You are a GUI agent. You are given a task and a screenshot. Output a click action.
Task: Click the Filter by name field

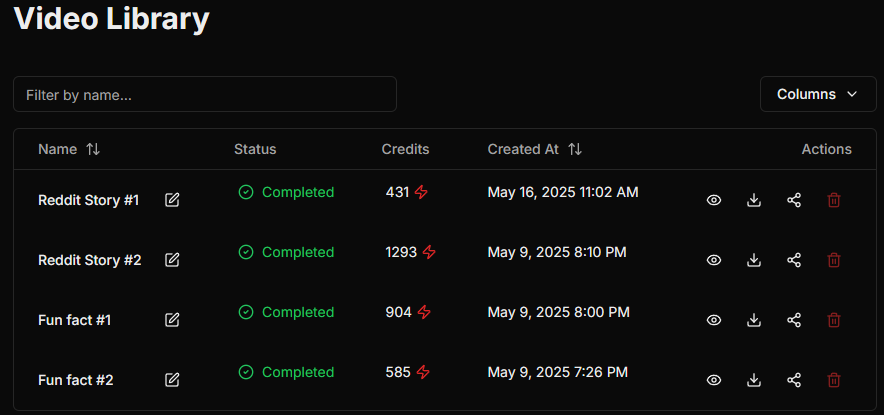205,95
